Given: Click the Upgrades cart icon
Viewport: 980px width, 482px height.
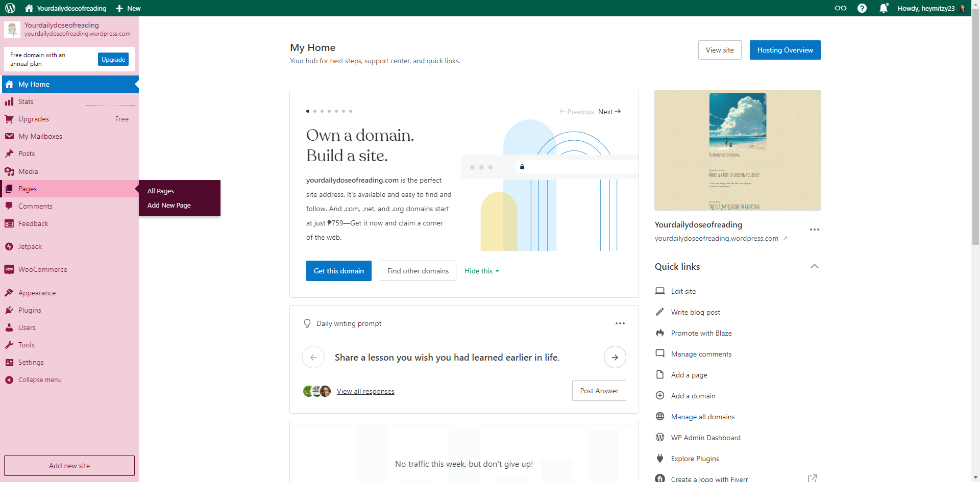Looking at the screenshot, I should click(9, 119).
